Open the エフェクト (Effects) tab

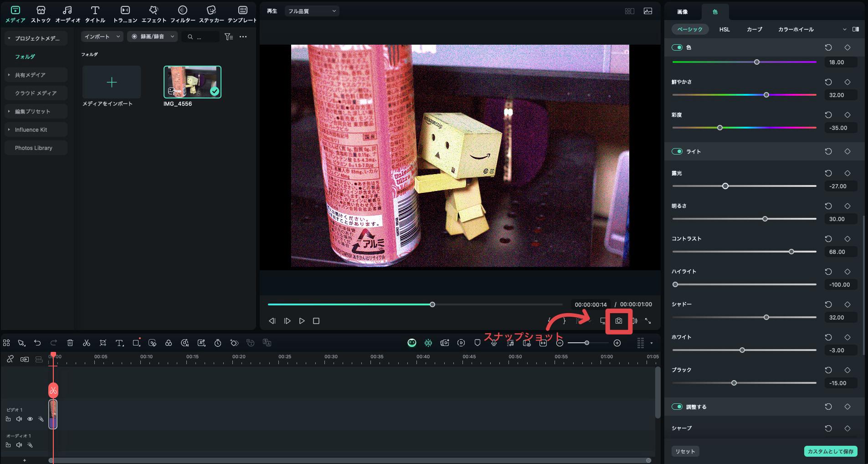pos(154,14)
